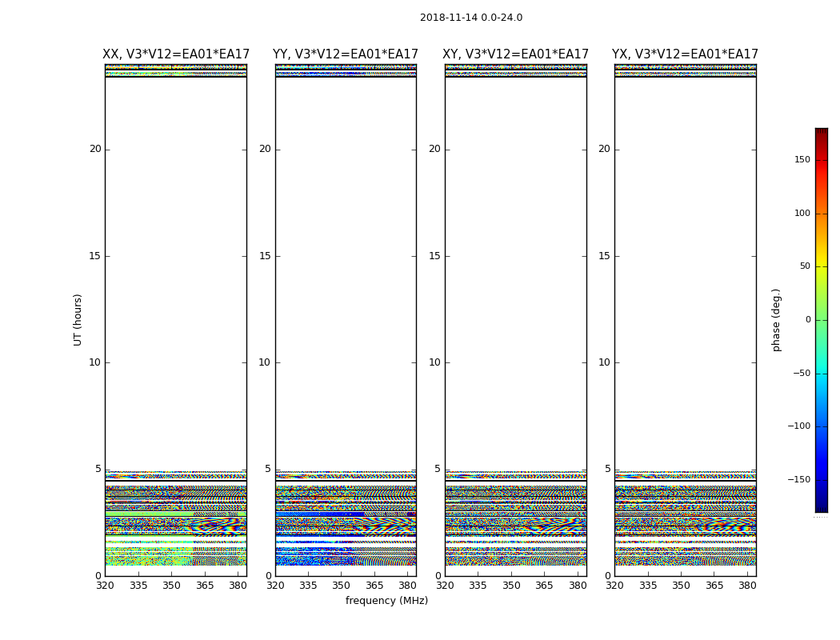Click the UT (hours) axis label
Viewport: 840px width, 640px height.
click(x=78, y=319)
